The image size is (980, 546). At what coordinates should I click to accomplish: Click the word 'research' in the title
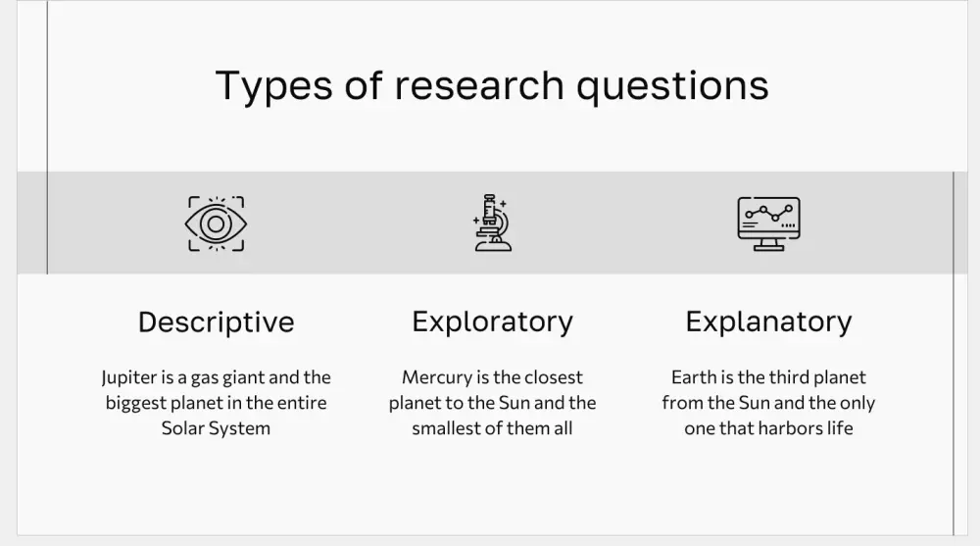pos(479,86)
